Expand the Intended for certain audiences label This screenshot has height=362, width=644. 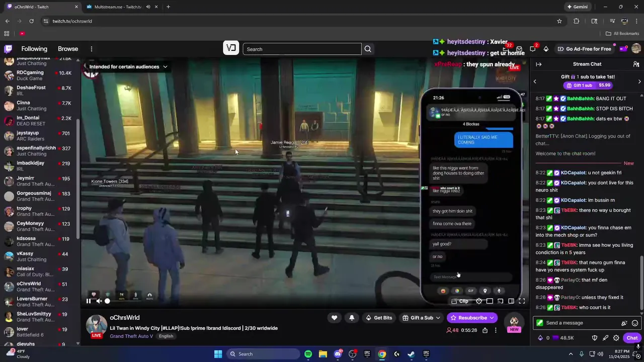point(128,66)
